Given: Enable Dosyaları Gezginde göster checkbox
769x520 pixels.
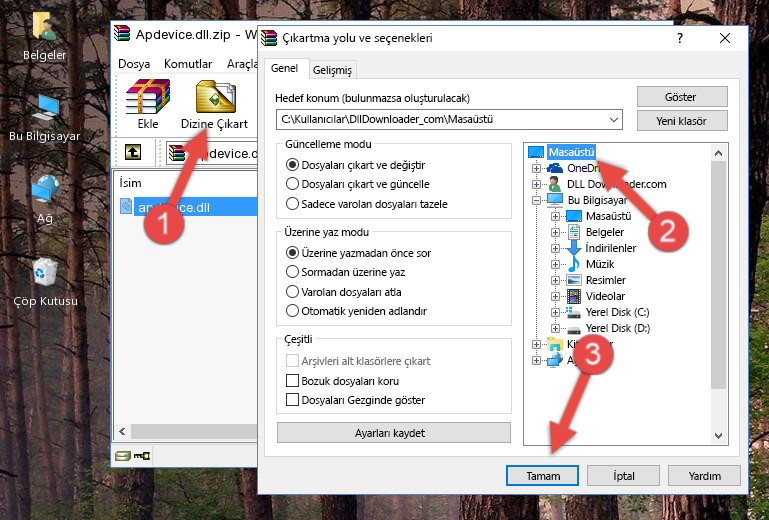Looking at the screenshot, I should (292, 400).
